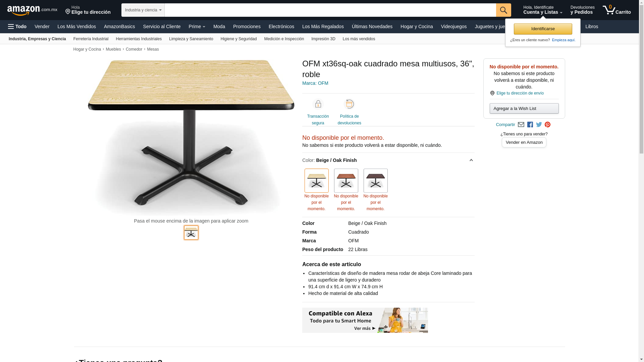Click the product image thumbnail below photo

tap(191, 233)
